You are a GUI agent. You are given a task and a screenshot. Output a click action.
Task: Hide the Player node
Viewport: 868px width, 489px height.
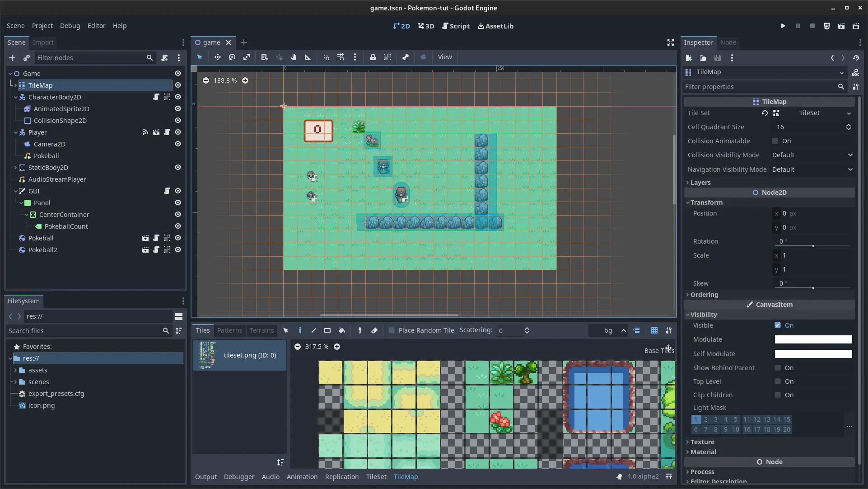[x=177, y=132]
